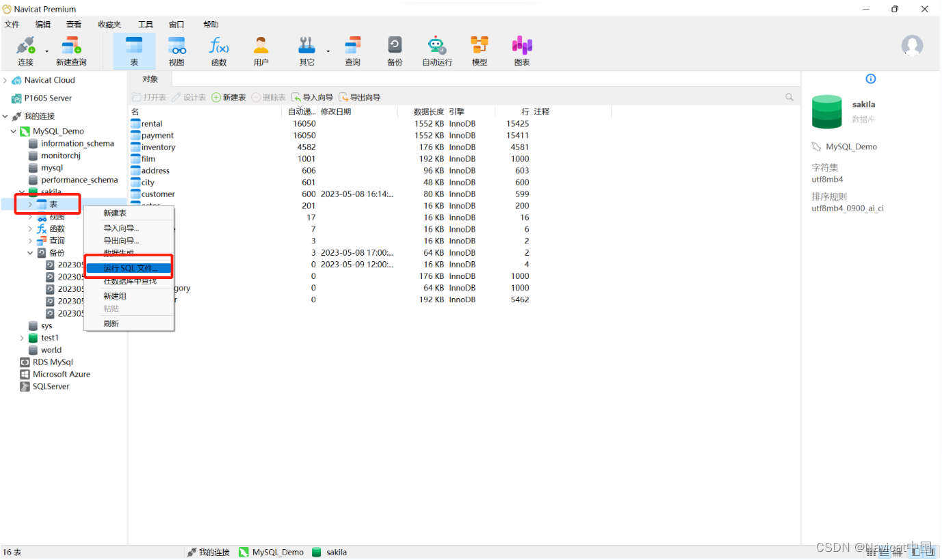This screenshot has height=560, width=942.
Task: Click the inventory table icon
Action: point(135,147)
